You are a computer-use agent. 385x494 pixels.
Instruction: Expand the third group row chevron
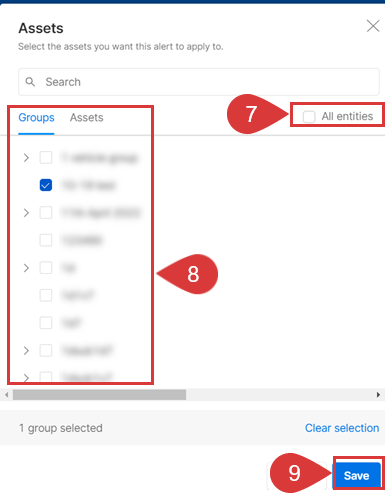26,212
